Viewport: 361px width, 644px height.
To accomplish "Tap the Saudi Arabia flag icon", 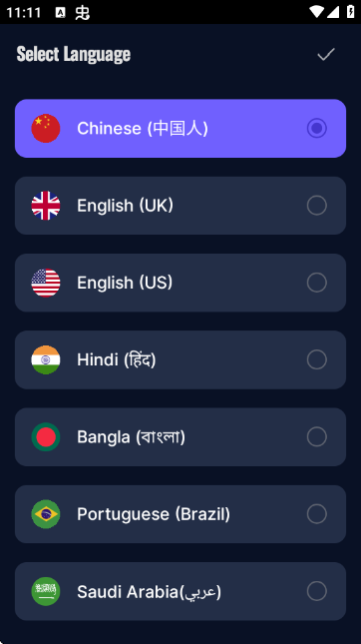I will pyautogui.click(x=46, y=591).
